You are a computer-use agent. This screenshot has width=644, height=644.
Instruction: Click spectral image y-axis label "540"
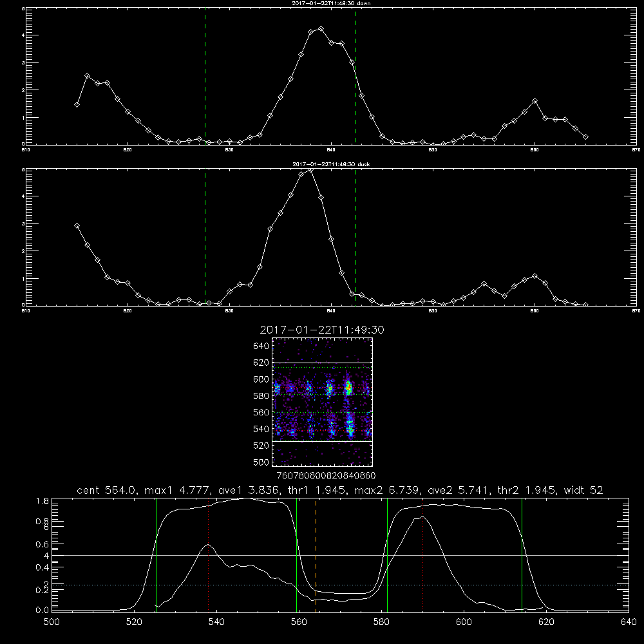[x=261, y=429]
